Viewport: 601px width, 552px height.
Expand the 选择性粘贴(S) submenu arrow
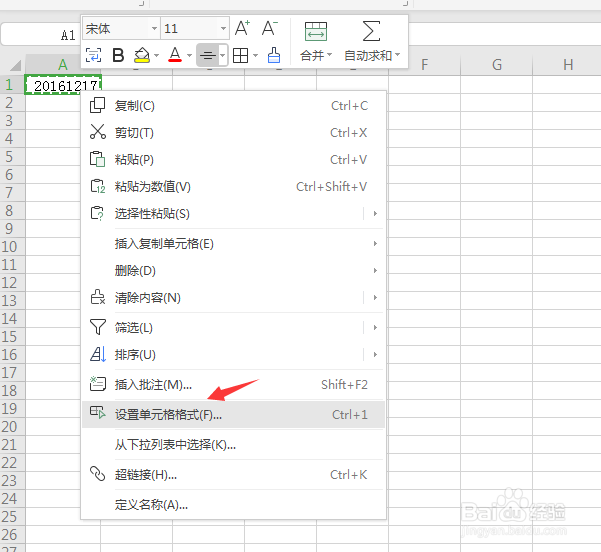[375, 213]
